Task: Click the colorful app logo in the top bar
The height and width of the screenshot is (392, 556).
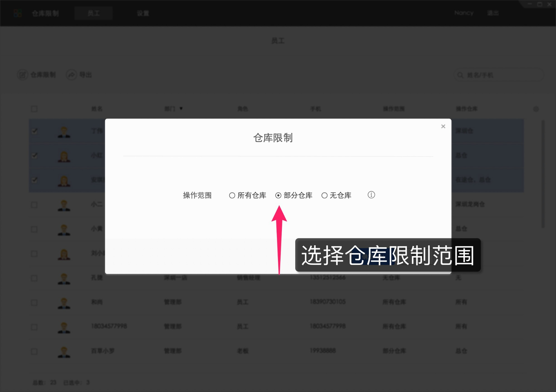Action: tap(18, 13)
